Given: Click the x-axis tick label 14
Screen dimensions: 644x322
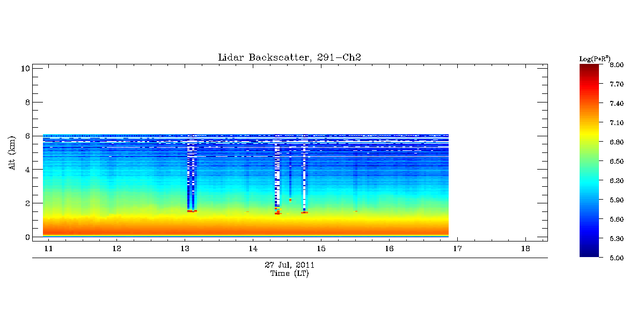Looking at the screenshot, I should 253,249.
